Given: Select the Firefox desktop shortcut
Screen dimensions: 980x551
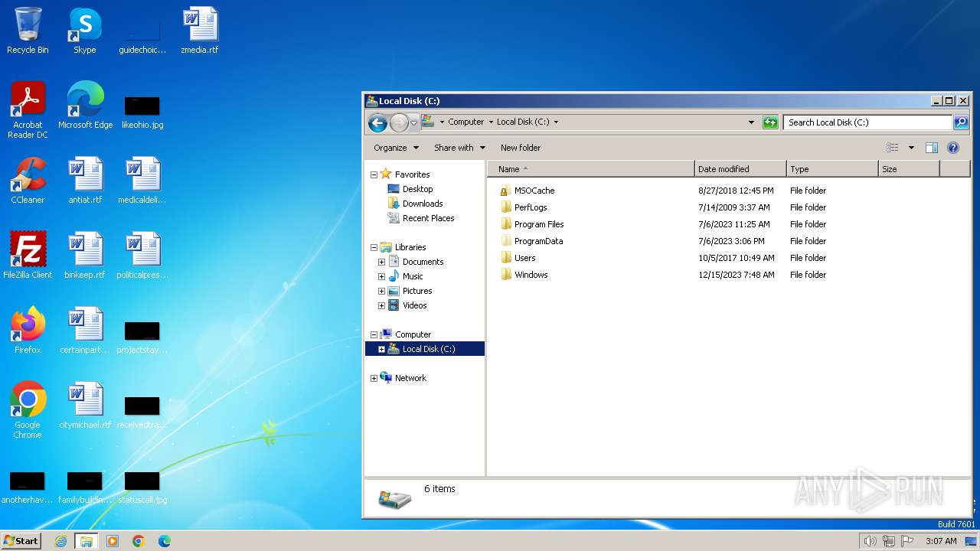Looking at the screenshot, I should point(28,331).
